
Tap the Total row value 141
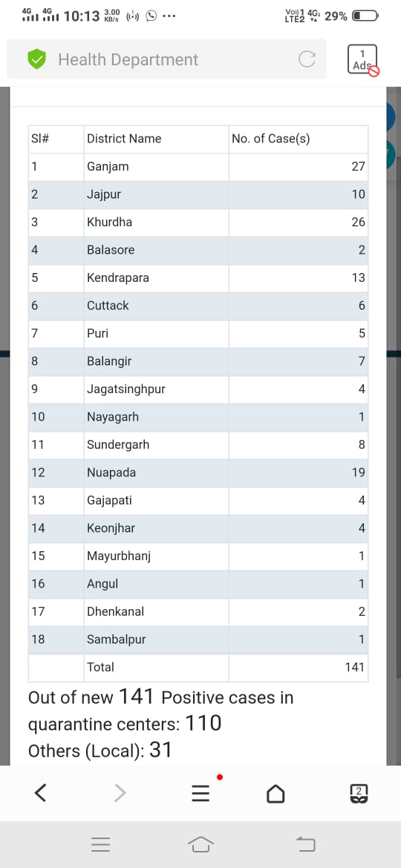[x=354, y=668]
